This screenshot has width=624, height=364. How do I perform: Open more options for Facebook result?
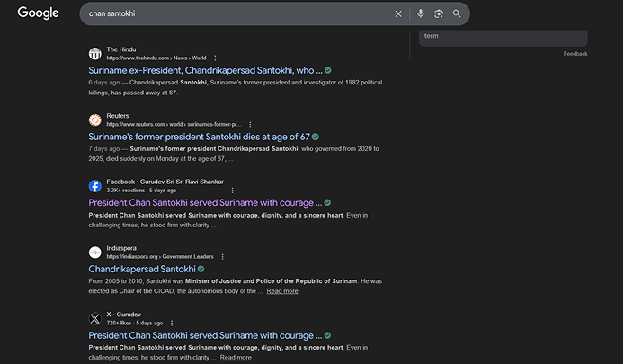(x=232, y=191)
